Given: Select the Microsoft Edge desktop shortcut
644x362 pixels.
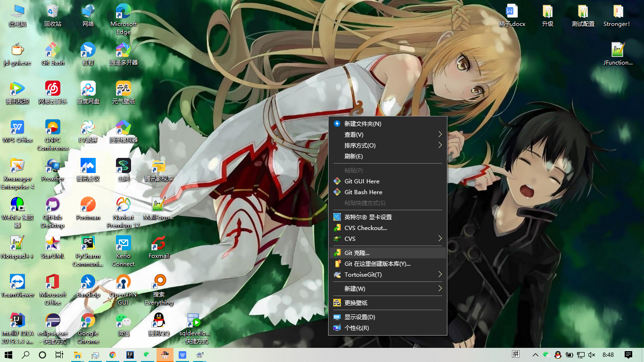Looking at the screenshot, I should pos(123,19).
